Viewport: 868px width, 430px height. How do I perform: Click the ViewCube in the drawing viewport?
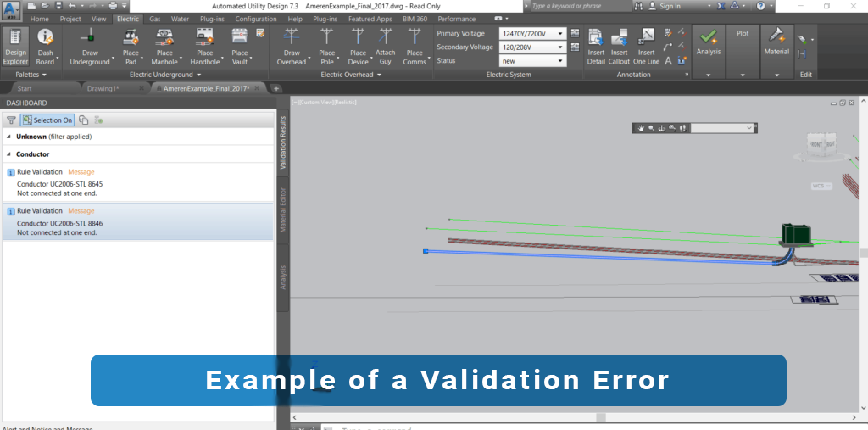point(821,146)
